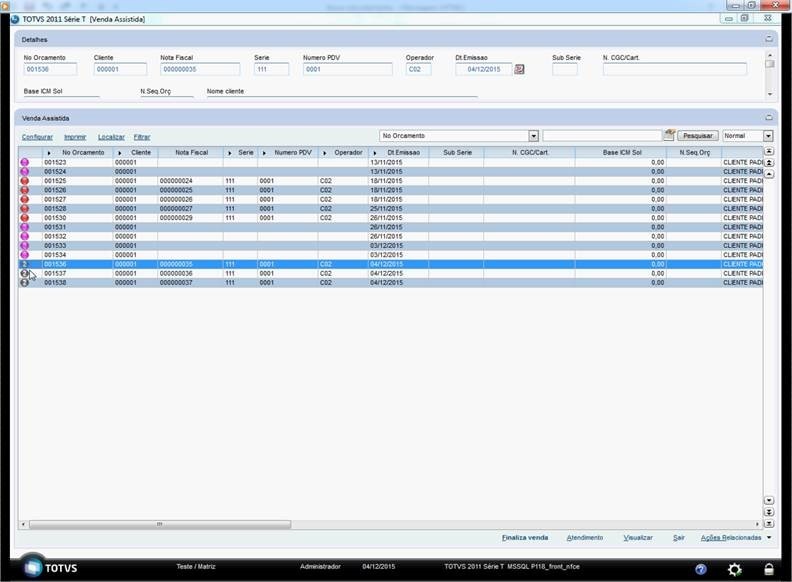
Task: Click the status icon of row 001525
Action: [24, 181]
